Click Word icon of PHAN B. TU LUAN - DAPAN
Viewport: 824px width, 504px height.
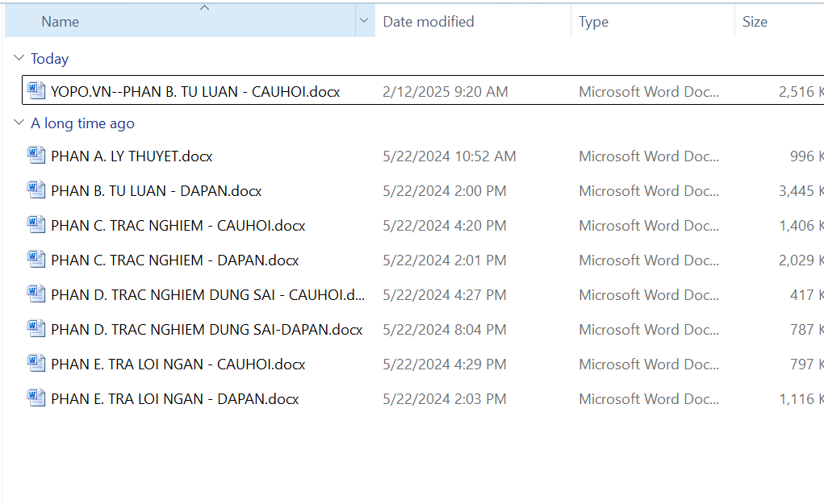[x=36, y=190]
